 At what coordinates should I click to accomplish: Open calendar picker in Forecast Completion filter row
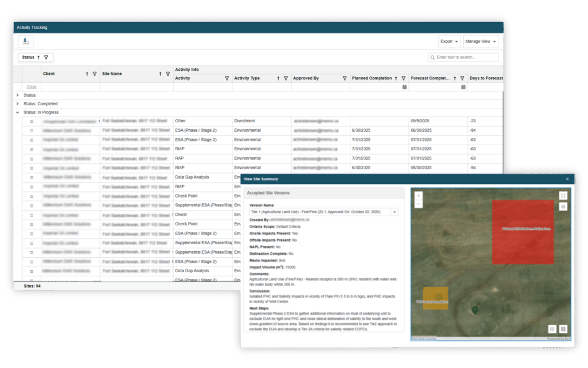click(x=463, y=87)
